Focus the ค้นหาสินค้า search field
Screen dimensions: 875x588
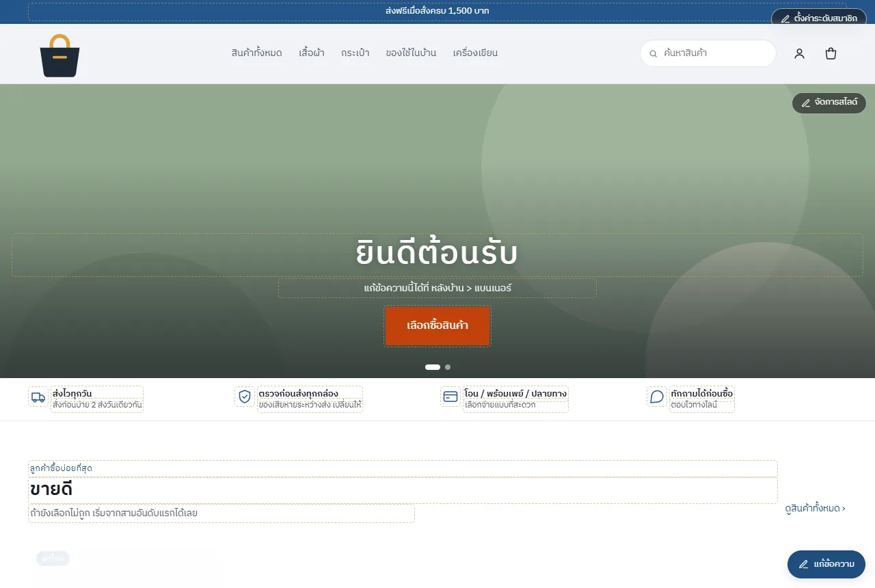pyautogui.click(x=708, y=53)
